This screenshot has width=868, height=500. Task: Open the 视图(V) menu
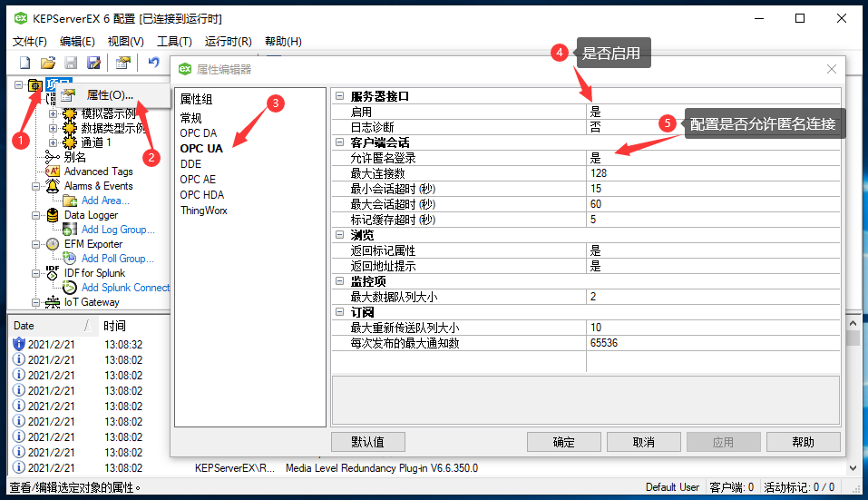pyautogui.click(x=126, y=42)
